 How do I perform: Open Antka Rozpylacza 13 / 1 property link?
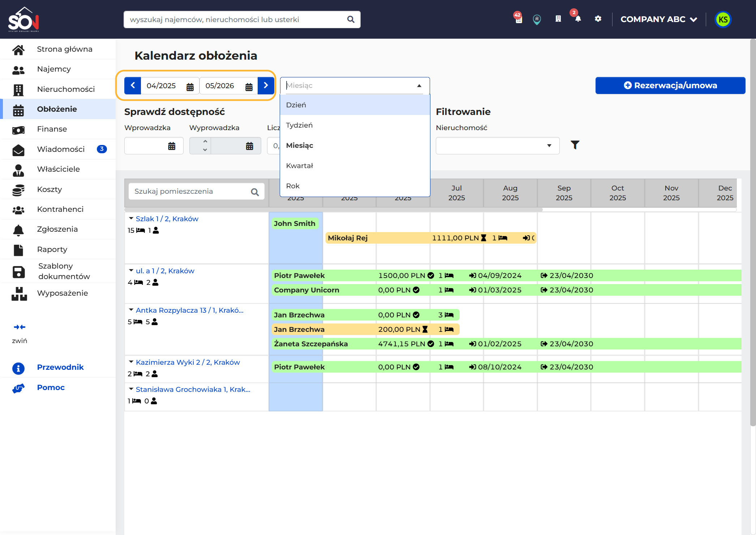[x=190, y=310]
